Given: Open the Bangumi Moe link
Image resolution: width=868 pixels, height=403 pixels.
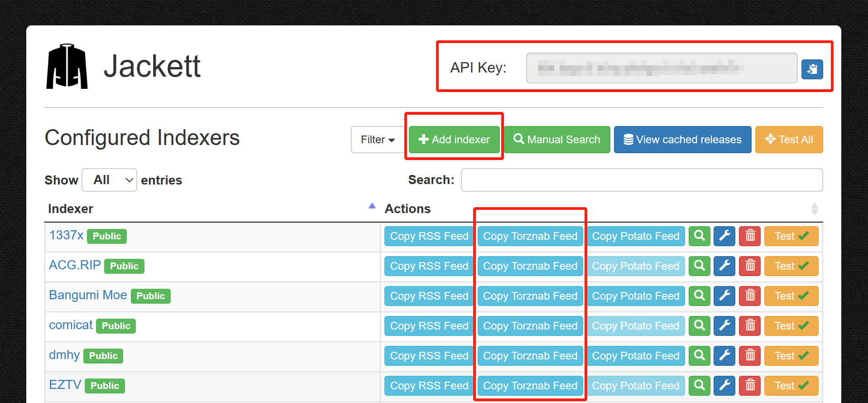Looking at the screenshot, I should (x=88, y=295).
